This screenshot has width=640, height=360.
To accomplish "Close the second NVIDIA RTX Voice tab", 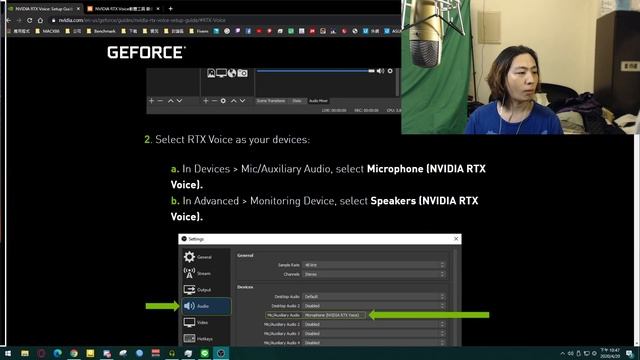I will [x=158, y=9].
